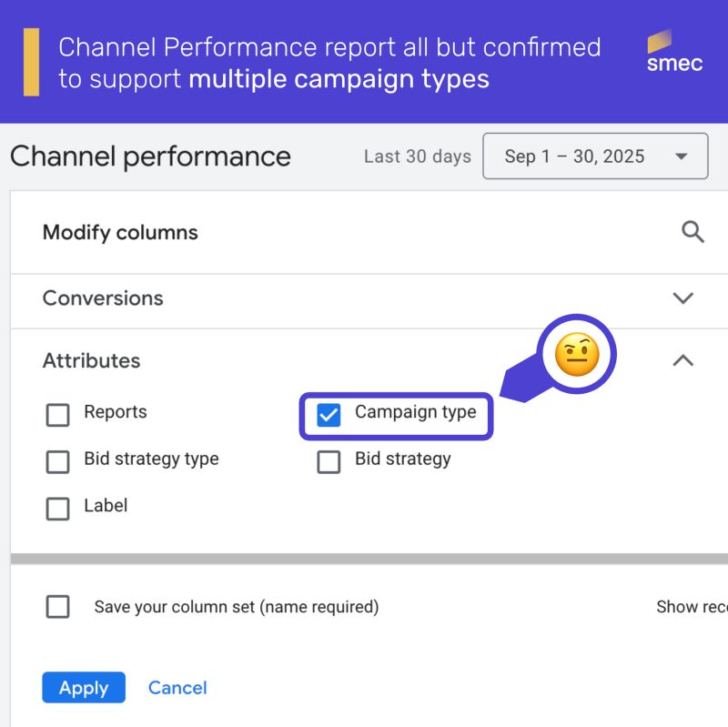The width and height of the screenshot is (728, 727).
Task: Click the Conversions section title
Action: pyautogui.click(x=103, y=298)
